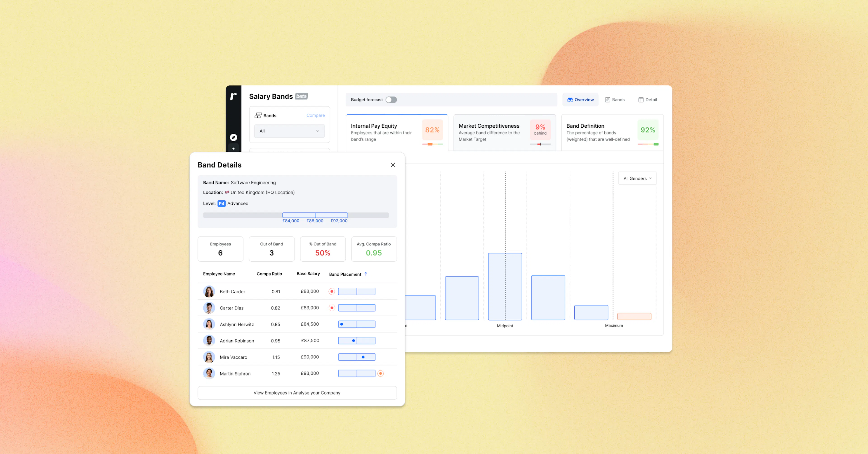The width and height of the screenshot is (868, 454).
Task: Click the binoculars icon on Overview tab
Action: click(x=570, y=100)
